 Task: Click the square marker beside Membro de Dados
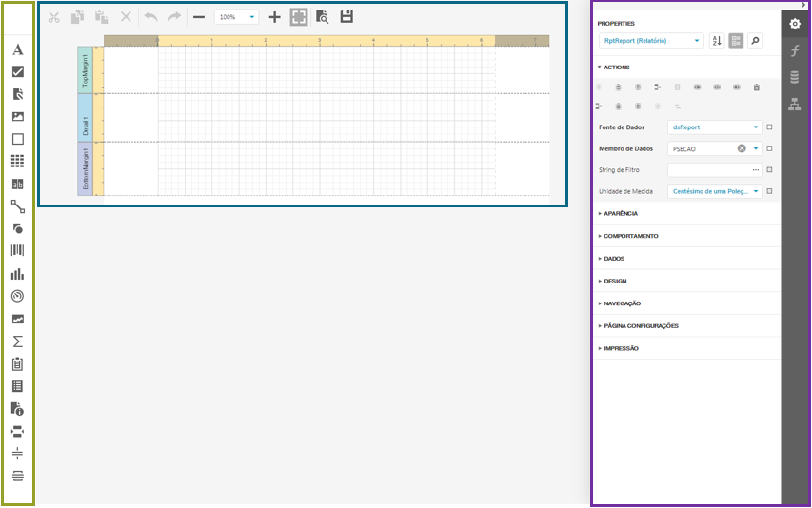pos(769,149)
